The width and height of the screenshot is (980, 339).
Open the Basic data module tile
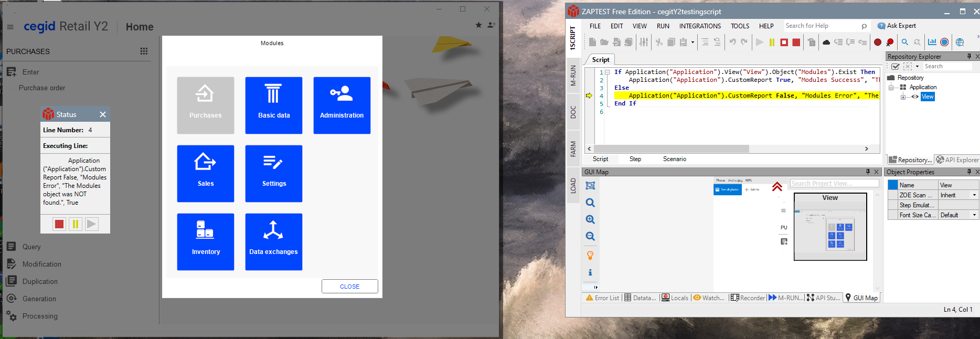tap(274, 105)
